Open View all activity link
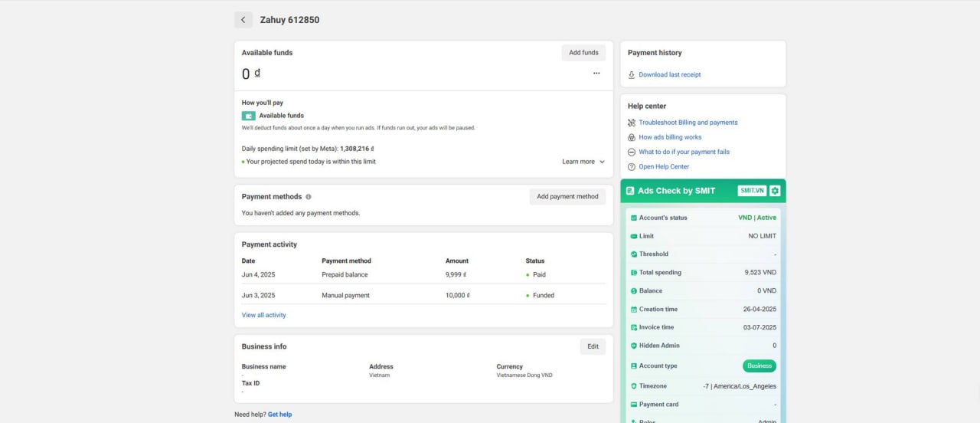 264,315
